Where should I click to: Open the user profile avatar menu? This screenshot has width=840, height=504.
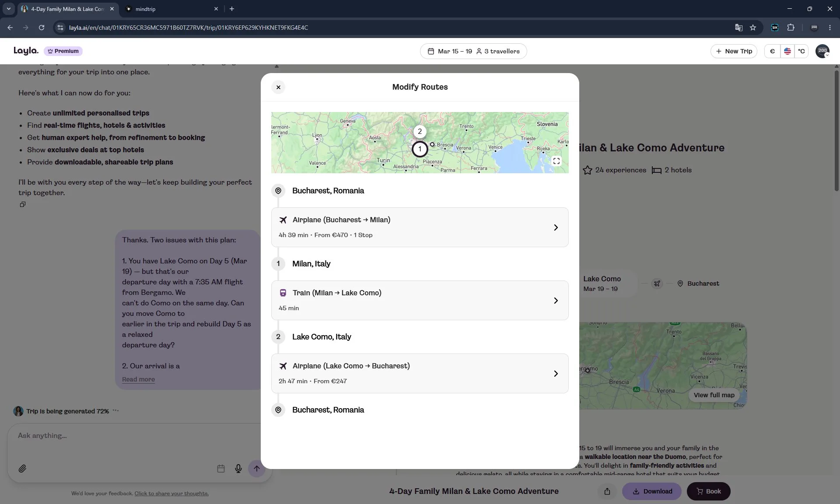(822, 51)
